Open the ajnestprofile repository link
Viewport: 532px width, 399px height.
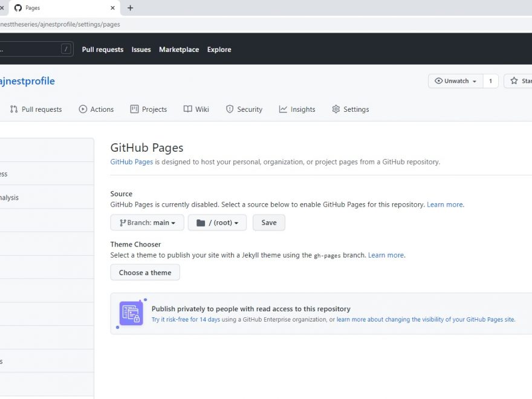(27, 81)
